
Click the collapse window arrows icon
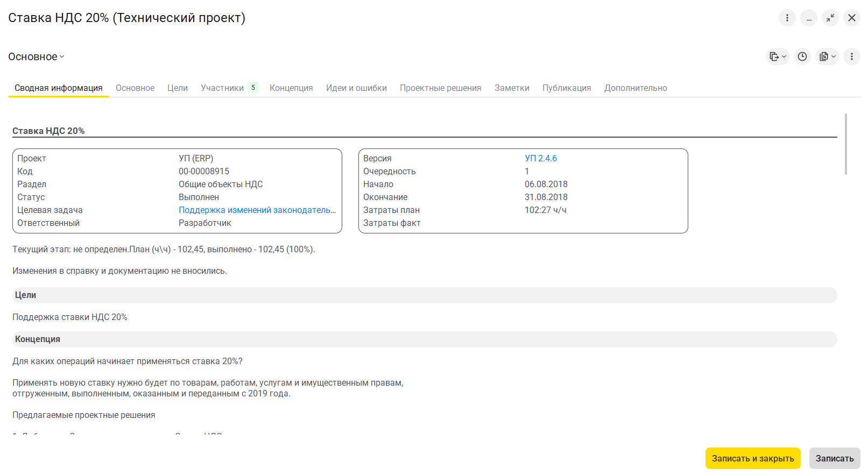coord(830,18)
